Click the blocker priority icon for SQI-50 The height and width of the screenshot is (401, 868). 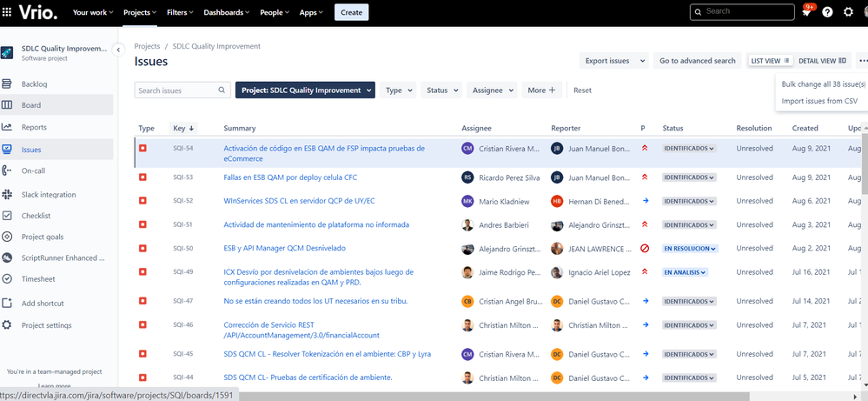(x=645, y=249)
